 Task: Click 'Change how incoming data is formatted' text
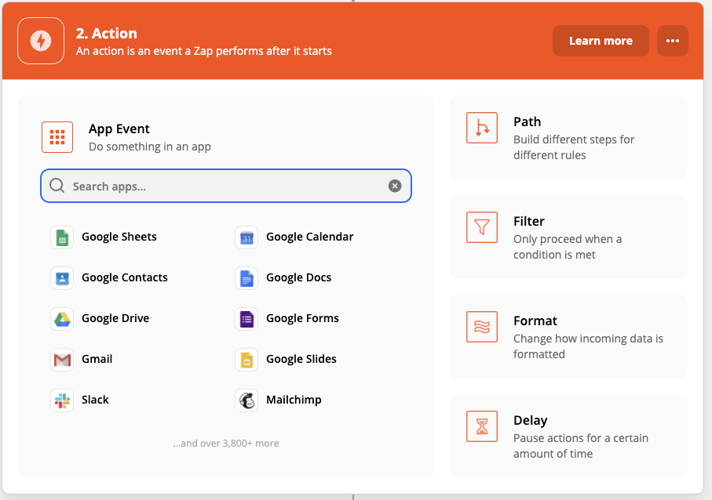click(x=588, y=346)
